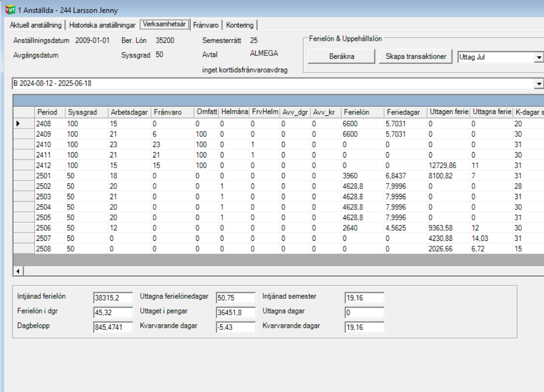
Task: Click Uttagen ferie value 4230,88
Action: 448,238
